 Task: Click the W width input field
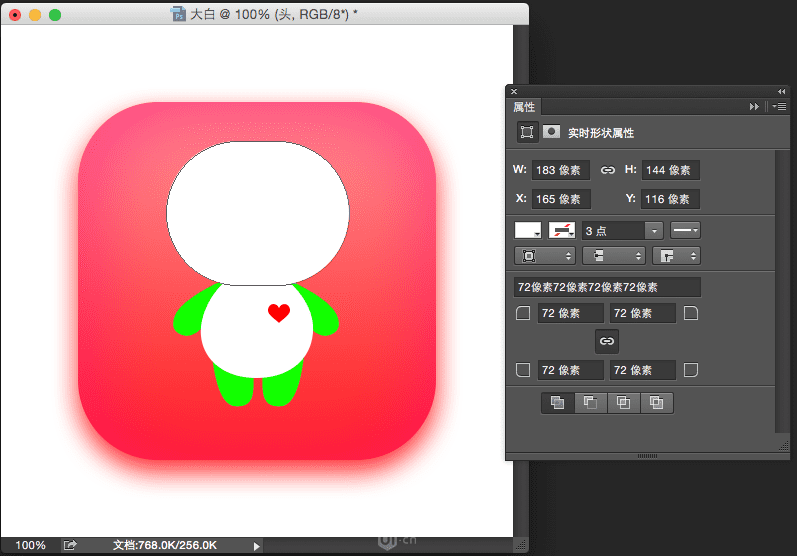pos(561,170)
